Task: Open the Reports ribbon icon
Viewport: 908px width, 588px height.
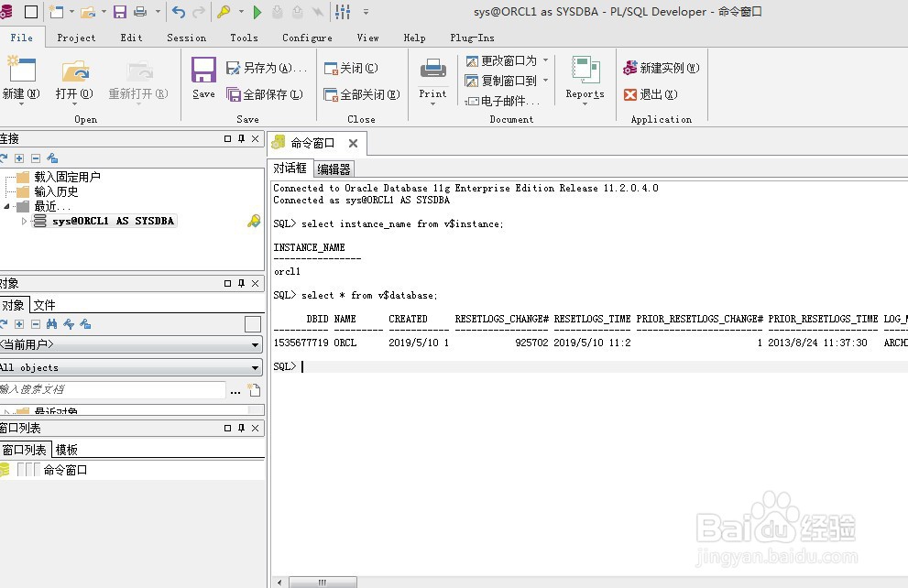Action: pyautogui.click(x=585, y=71)
